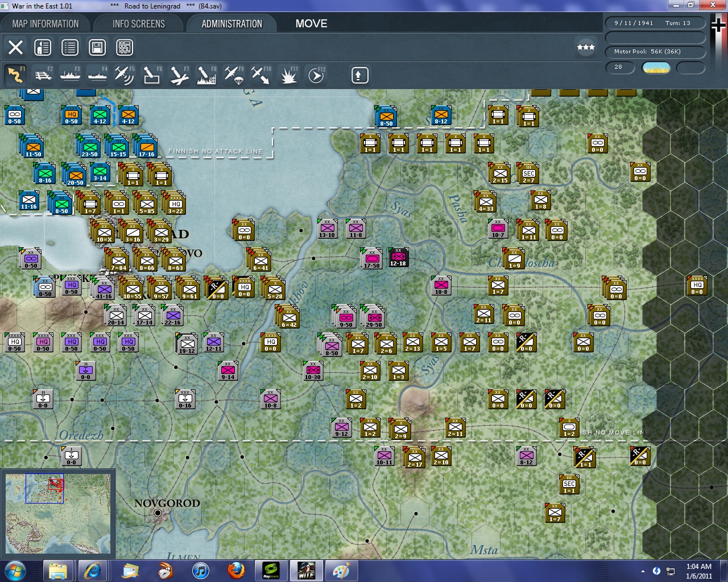Select Amphibious Transport mode F4
728x582 pixels.
pyautogui.click(x=97, y=75)
